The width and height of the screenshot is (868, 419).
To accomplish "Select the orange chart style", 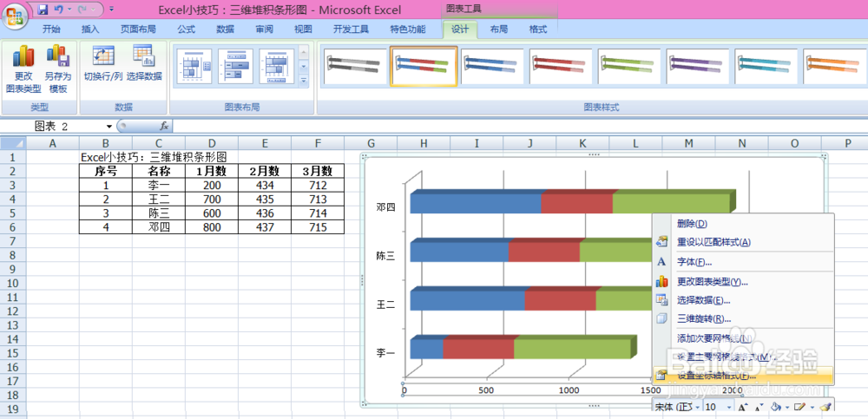I will click(x=835, y=67).
